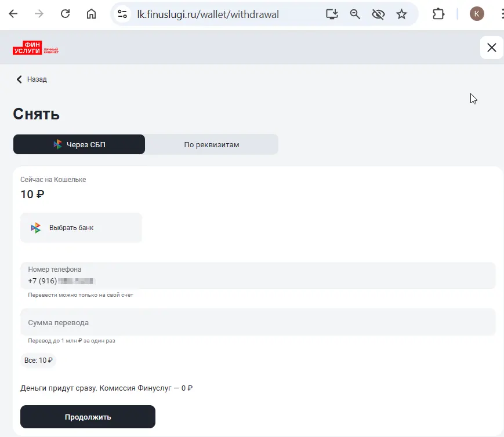Click the crossed-out eye tracking icon

pos(378,14)
